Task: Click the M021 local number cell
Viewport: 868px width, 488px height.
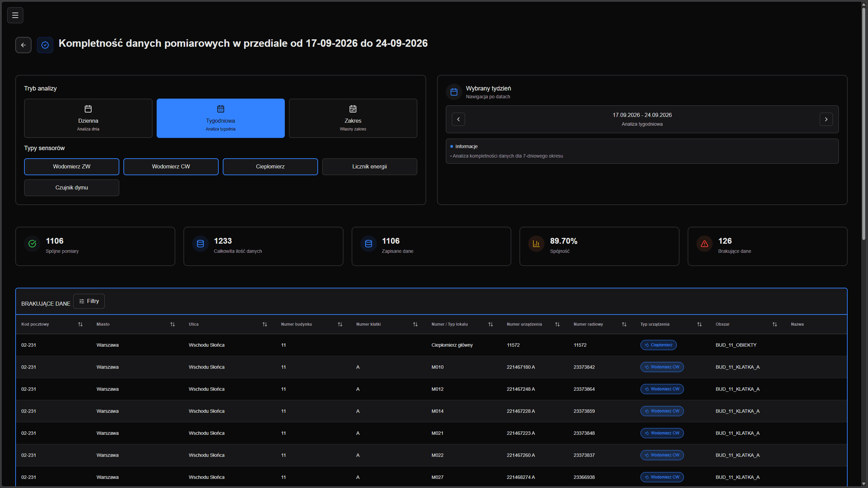Action: coord(437,433)
